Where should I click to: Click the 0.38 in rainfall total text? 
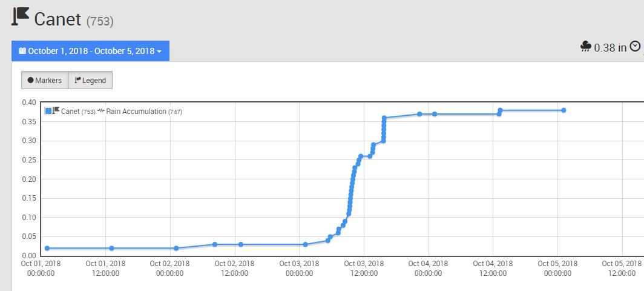click(x=610, y=47)
